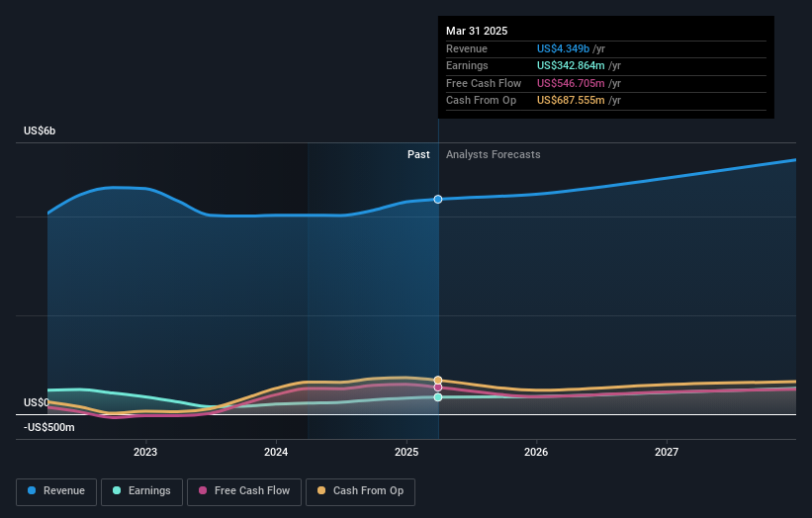This screenshot has width=812, height=518.
Task: Click the blue Revenue data point marker
Action: (x=438, y=200)
